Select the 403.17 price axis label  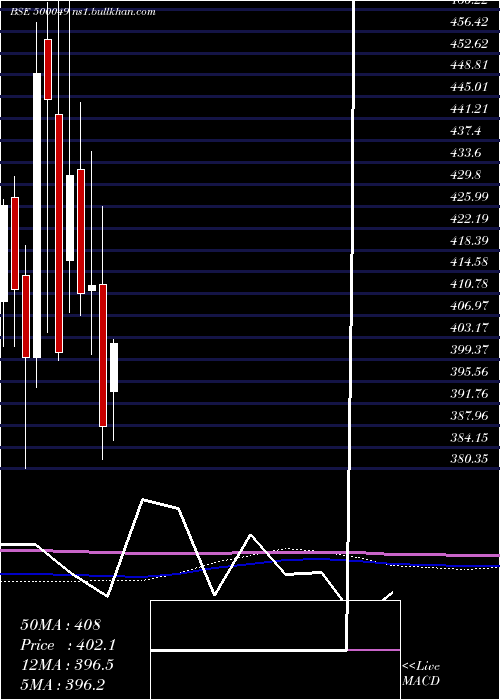tap(469, 328)
